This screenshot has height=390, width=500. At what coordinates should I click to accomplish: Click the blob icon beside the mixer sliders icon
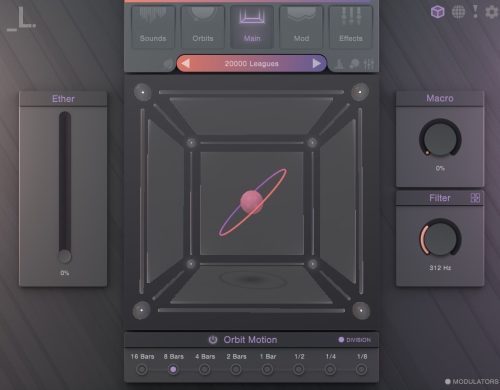[x=354, y=64]
